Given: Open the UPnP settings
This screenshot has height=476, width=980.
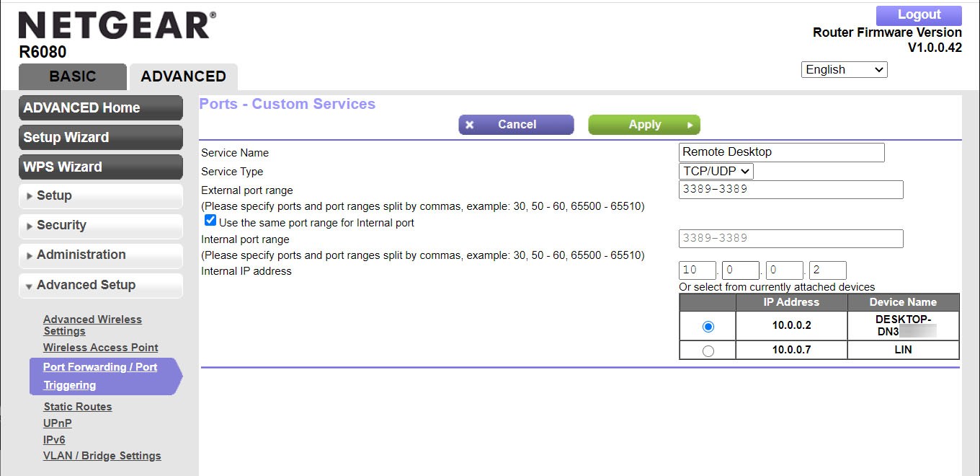Looking at the screenshot, I should [57, 423].
